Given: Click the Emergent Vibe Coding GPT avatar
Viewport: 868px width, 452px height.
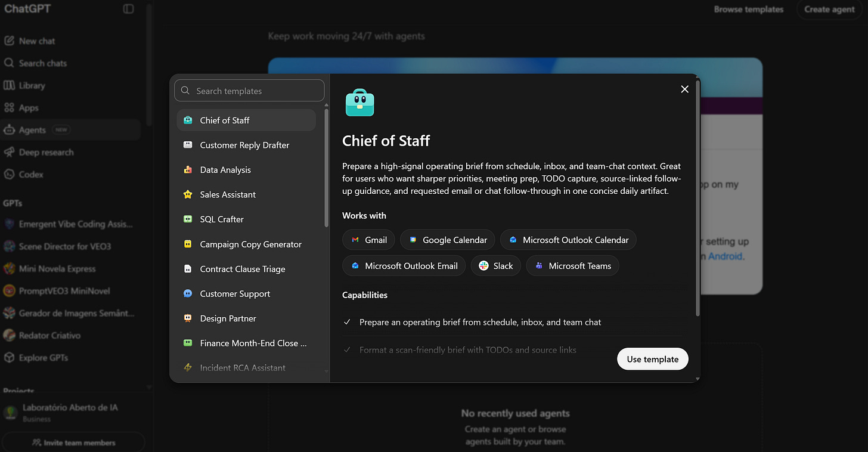Looking at the screenshot, I should 9,224.
